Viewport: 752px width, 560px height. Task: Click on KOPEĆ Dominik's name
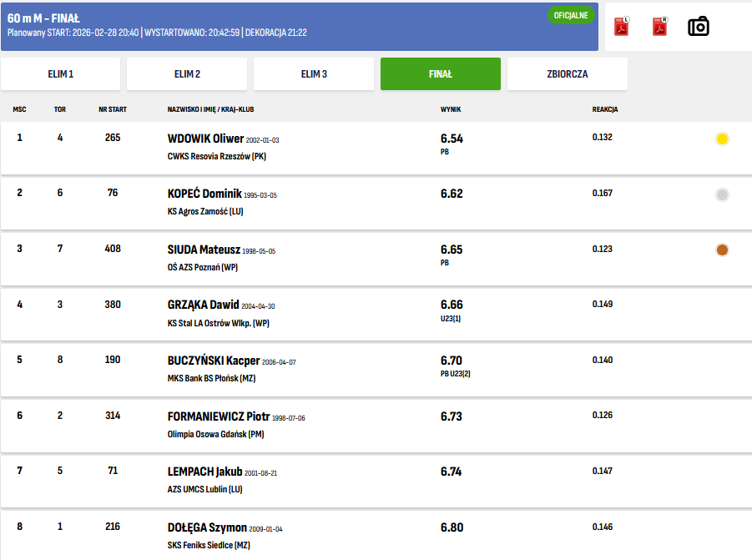tap(204, 194)
